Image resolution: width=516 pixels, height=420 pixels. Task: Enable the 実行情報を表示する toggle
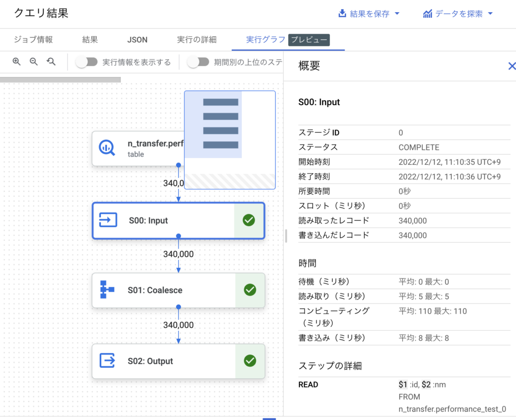(x=86, y=62)
